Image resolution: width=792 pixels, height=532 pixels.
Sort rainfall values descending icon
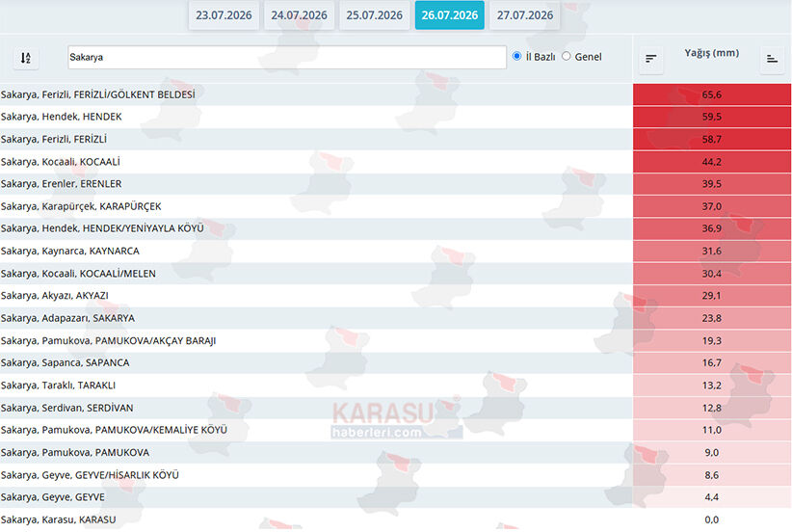[x=651, y=59]
